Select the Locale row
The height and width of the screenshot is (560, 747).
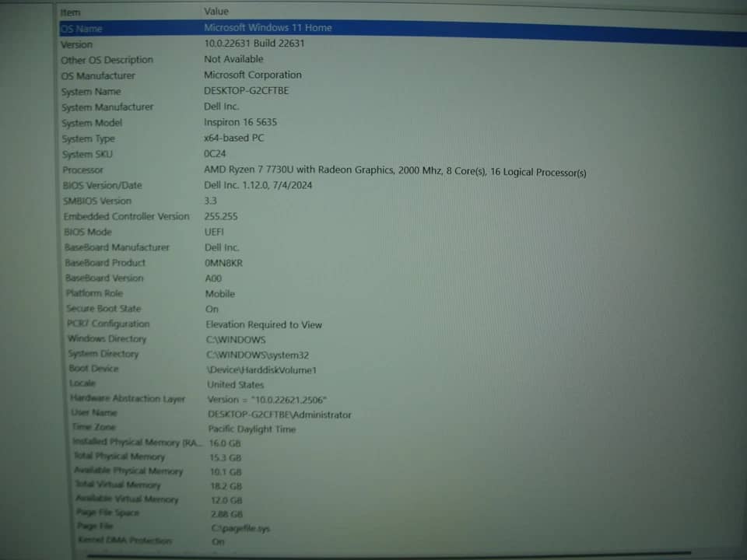pyautogui.click(x=82, y=383)
